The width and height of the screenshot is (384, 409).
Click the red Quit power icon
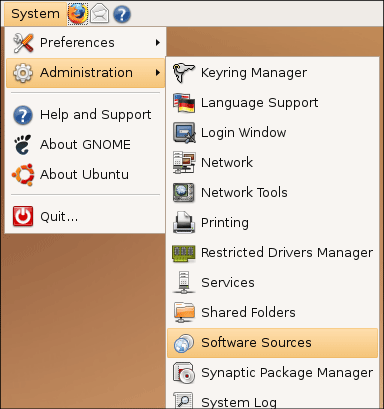[23, 216]
